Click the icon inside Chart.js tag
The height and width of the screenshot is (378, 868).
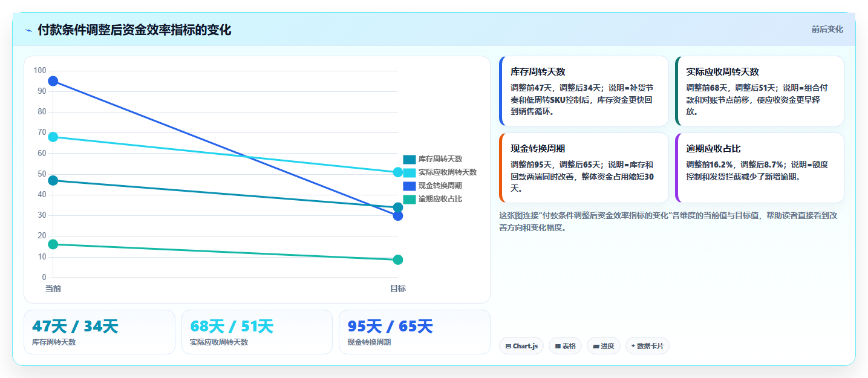click(x=509, y=347)
